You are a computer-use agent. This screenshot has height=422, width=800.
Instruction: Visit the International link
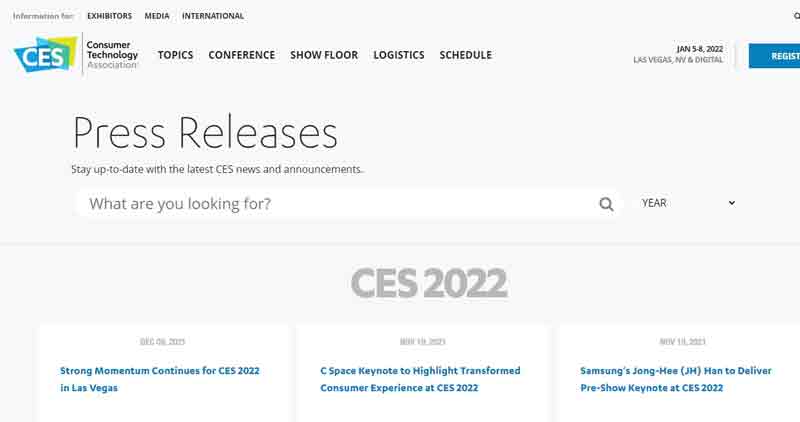click(213, 16)
